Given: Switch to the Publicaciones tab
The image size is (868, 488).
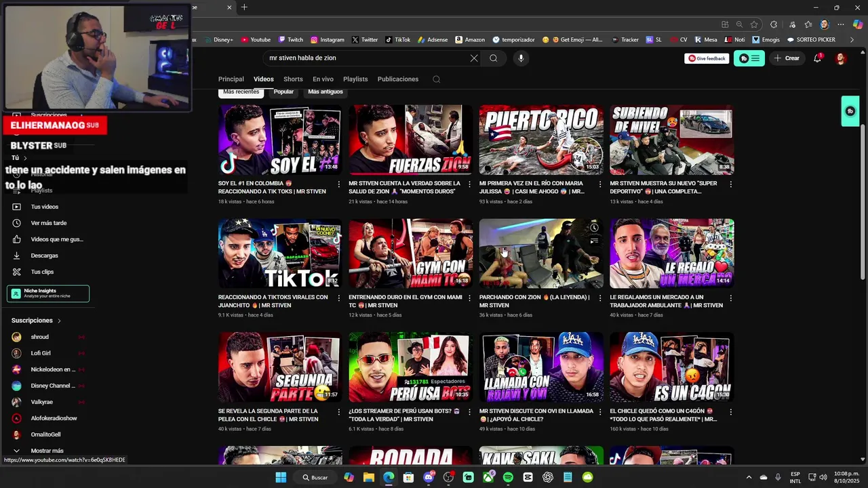Looking at the screenshot, I should (x=398, y=79).
